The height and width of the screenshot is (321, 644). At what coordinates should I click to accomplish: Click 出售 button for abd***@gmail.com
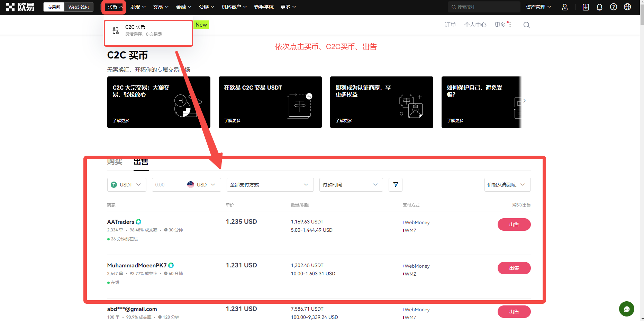point(514,312)
